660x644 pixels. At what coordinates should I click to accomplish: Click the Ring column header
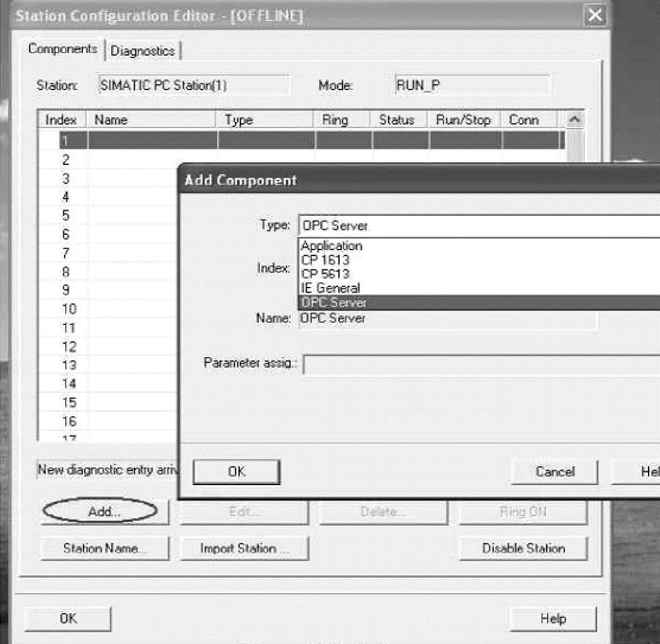click(x=342, y=120)
